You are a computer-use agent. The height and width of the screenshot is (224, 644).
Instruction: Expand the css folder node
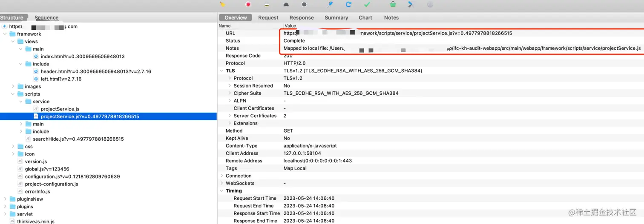coord(13,147)
